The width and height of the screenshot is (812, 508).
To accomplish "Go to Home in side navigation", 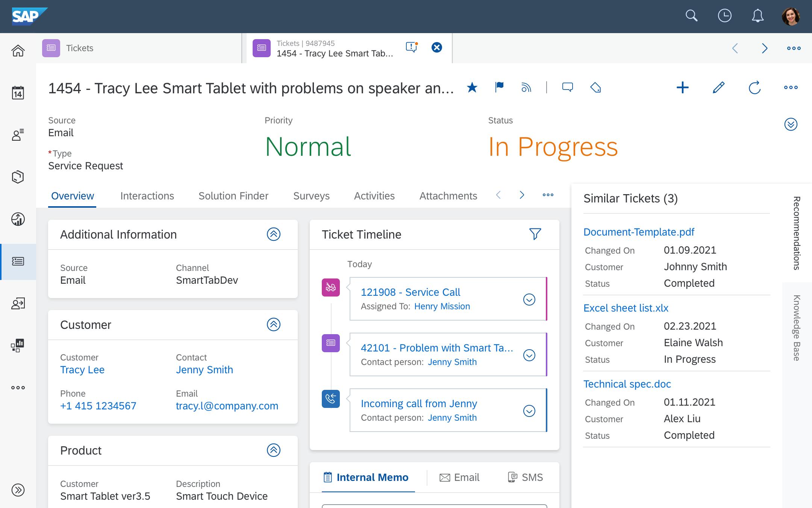I will click(18, 50).
